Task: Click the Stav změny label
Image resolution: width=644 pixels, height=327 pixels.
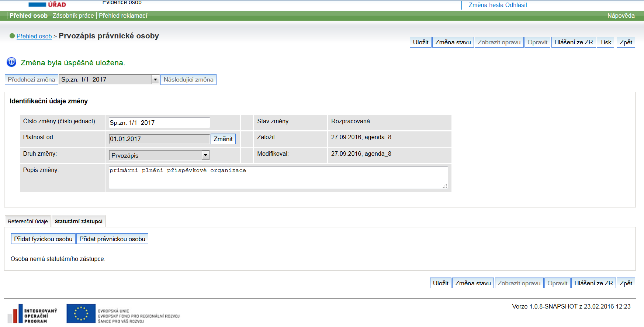Action: pos(273,121)
